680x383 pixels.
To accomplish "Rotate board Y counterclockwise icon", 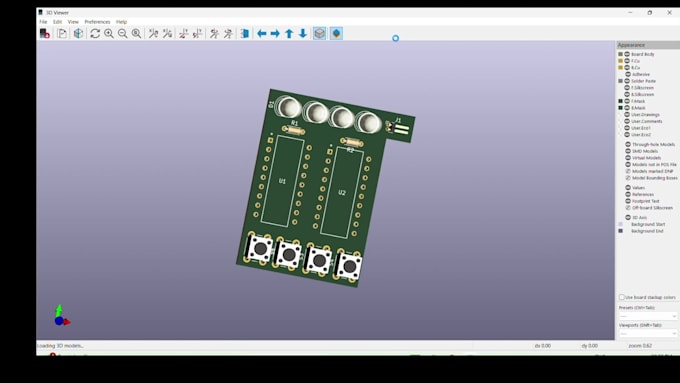I will tap(198, 33).
